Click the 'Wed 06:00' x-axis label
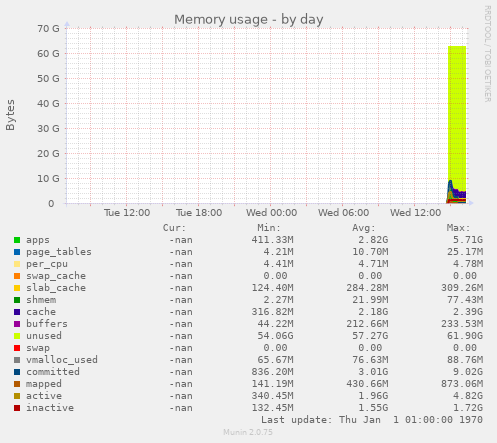The image size is (497, 443). tap(343, 213)
